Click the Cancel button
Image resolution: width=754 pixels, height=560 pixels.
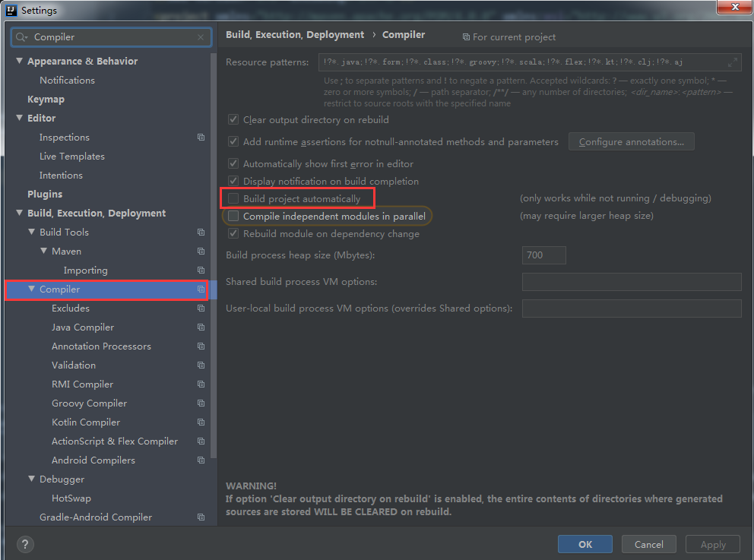coord(648,544)
